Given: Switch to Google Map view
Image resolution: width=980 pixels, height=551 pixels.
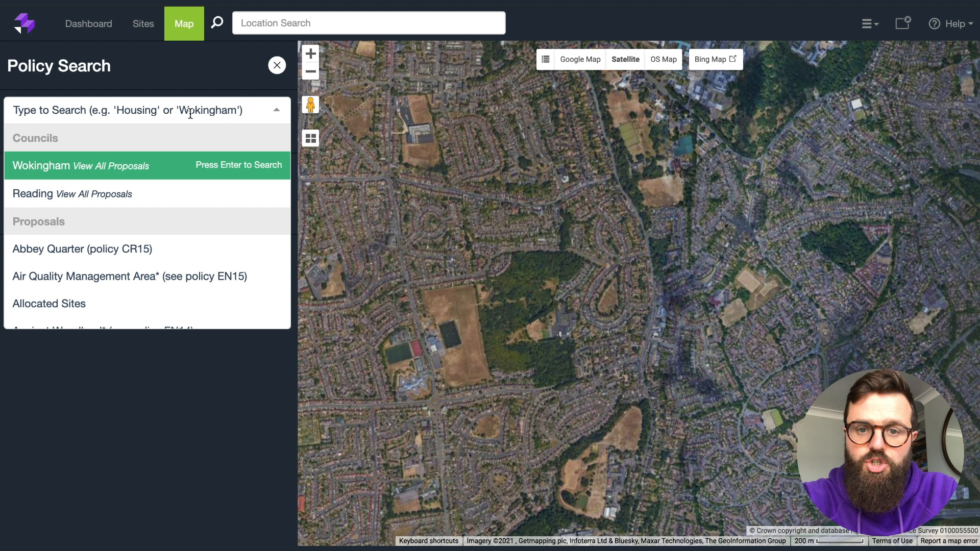Looking at the screenshot, I should click(580, 59).
